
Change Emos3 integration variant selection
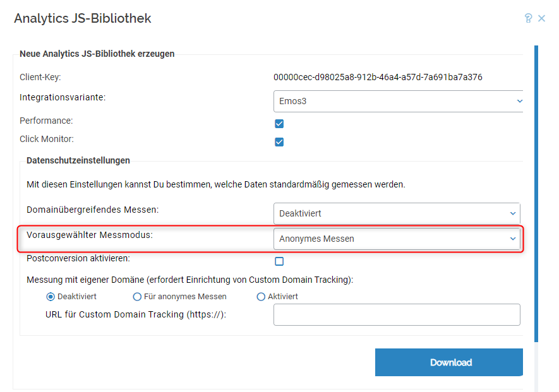[x=397, y=100]
